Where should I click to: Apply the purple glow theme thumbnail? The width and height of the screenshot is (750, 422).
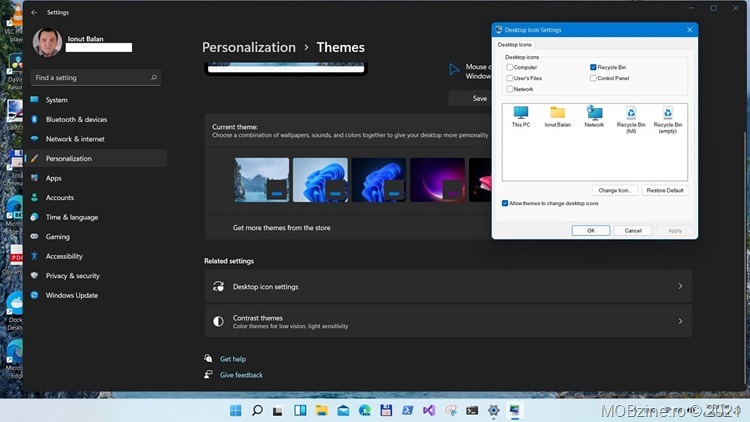tap(437, 180)
